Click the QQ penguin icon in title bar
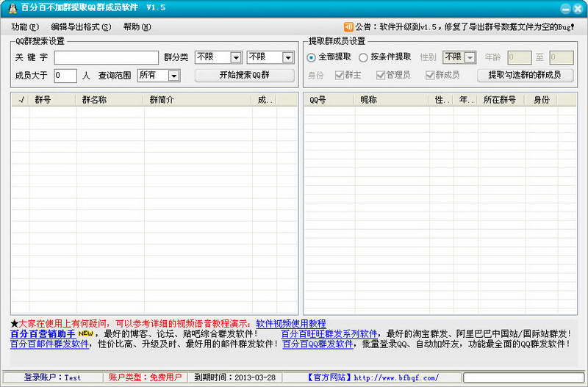 coord(12,8)
